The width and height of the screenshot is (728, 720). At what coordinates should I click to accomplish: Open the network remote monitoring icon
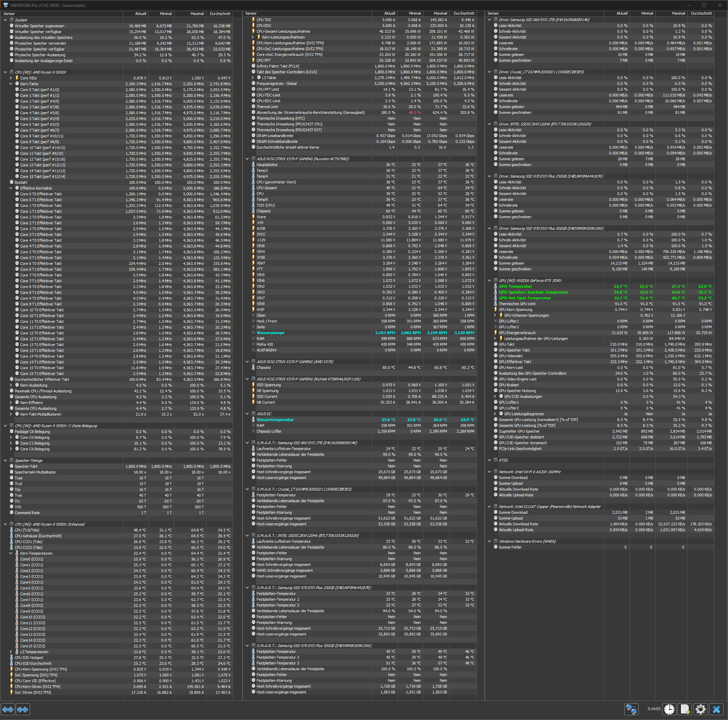coord(631,709)
